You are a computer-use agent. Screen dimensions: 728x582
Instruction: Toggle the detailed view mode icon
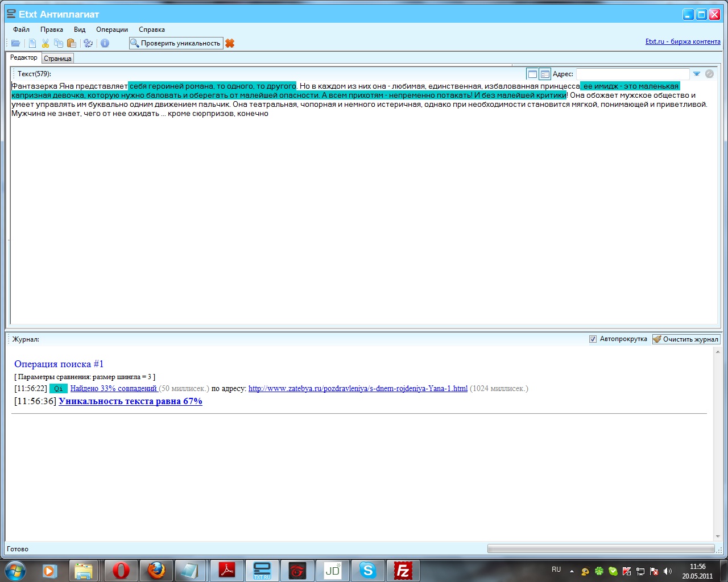click(x=545, y=74)
